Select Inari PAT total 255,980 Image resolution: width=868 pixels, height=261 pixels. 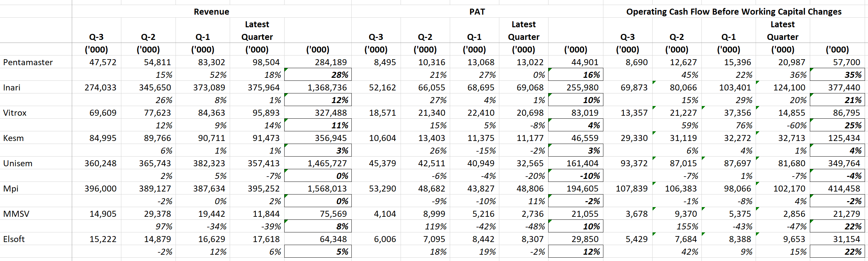coord(582,88)
